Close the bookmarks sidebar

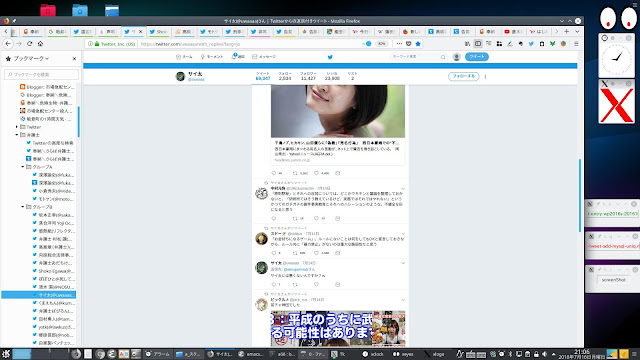tap(74, 59)
